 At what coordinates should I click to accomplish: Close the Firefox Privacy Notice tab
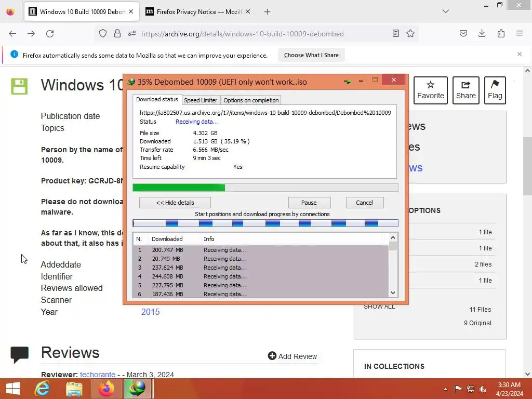click(x=248, y=11)
